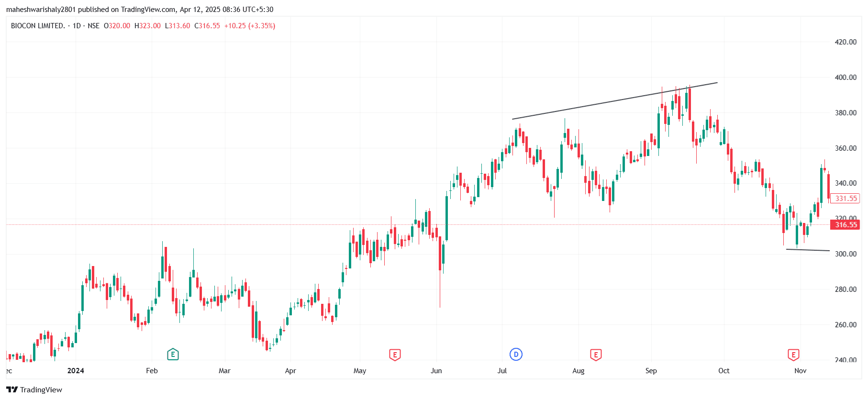Click the Feb label on time axis
This screenshot has width=868, height=400.
[152, 371]
